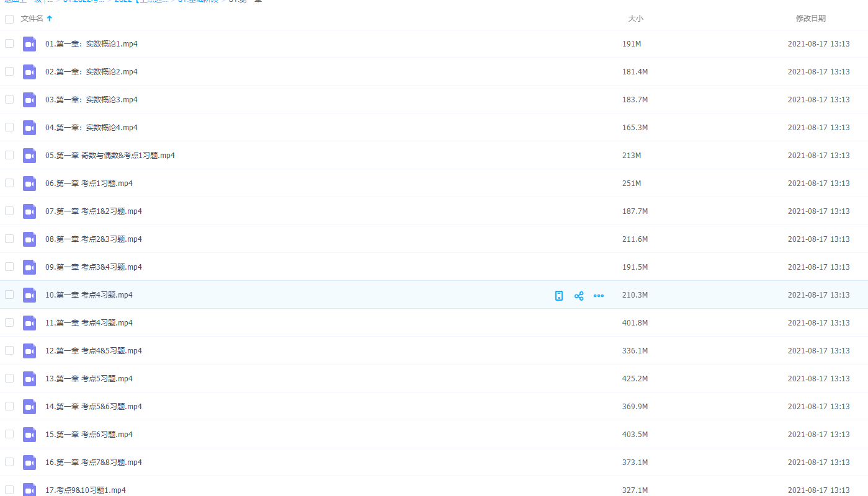Sort files by 修改日期 column header

point(810,19)
